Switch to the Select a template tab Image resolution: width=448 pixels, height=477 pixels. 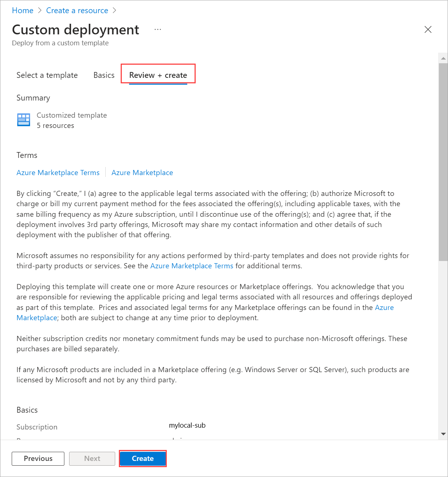47,75
